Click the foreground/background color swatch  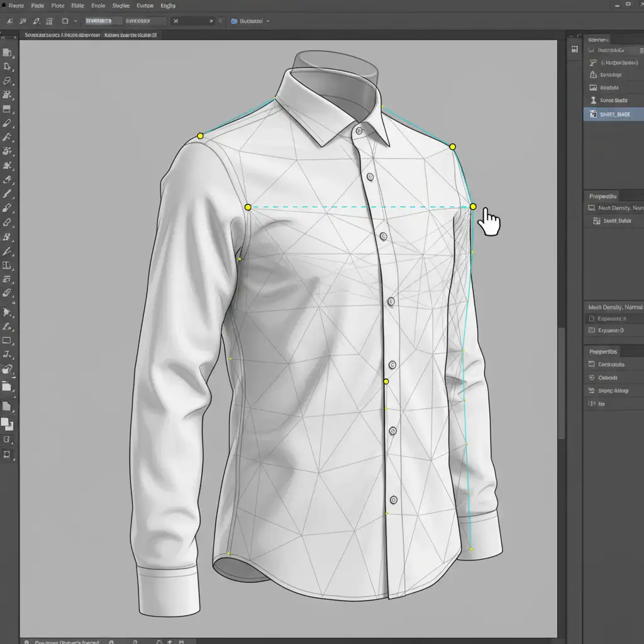[x=7, y=423]
